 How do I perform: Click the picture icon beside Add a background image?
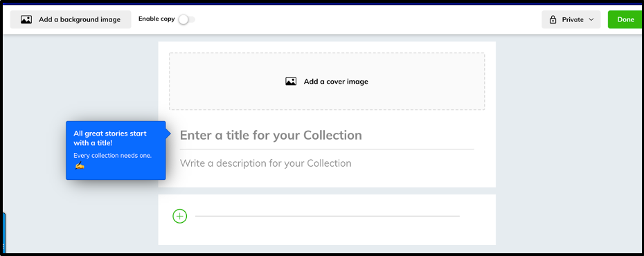pyautogui.click(x=26, y=19)
